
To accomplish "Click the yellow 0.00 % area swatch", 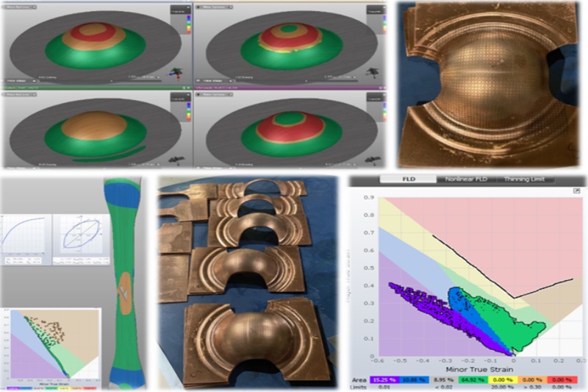I will (x=503, y=379).
